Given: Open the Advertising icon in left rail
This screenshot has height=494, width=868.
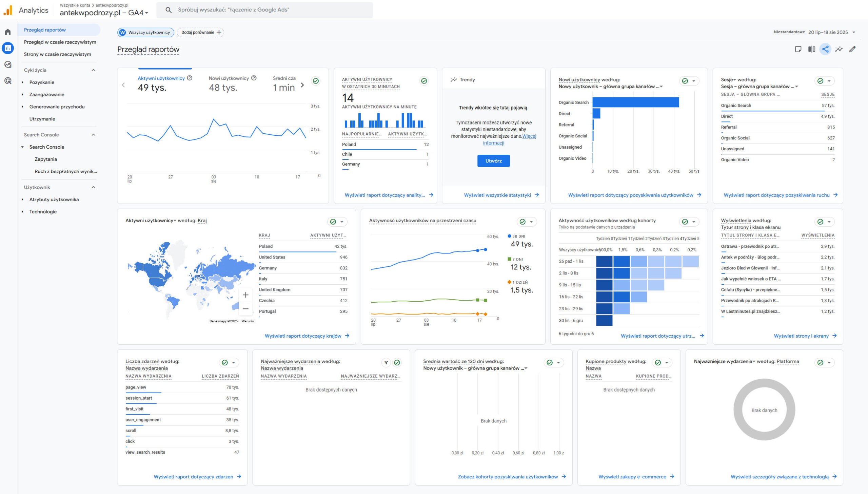Looking at the screenshot, I should click(8, 81).
